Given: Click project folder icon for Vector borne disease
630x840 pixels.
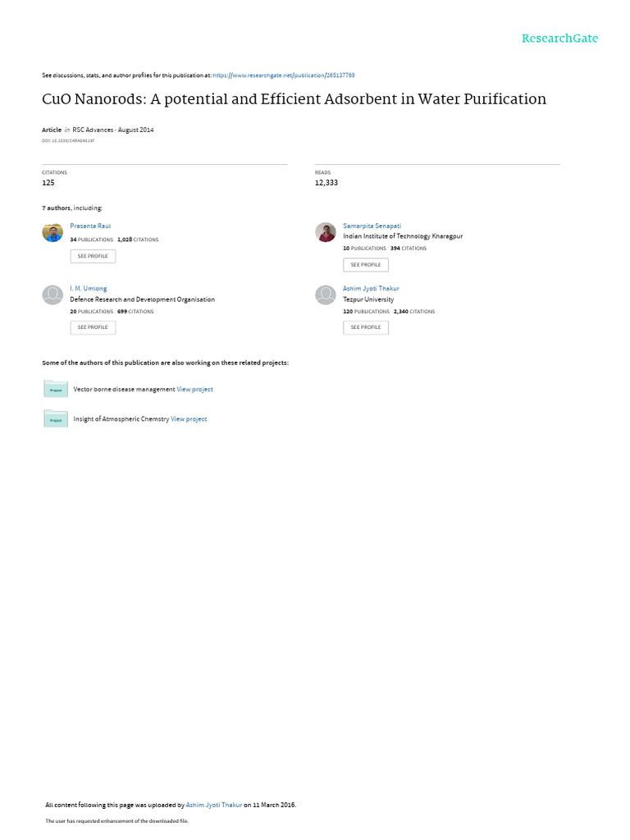Looking at the screenshot, I should click(x=56, y=389).
